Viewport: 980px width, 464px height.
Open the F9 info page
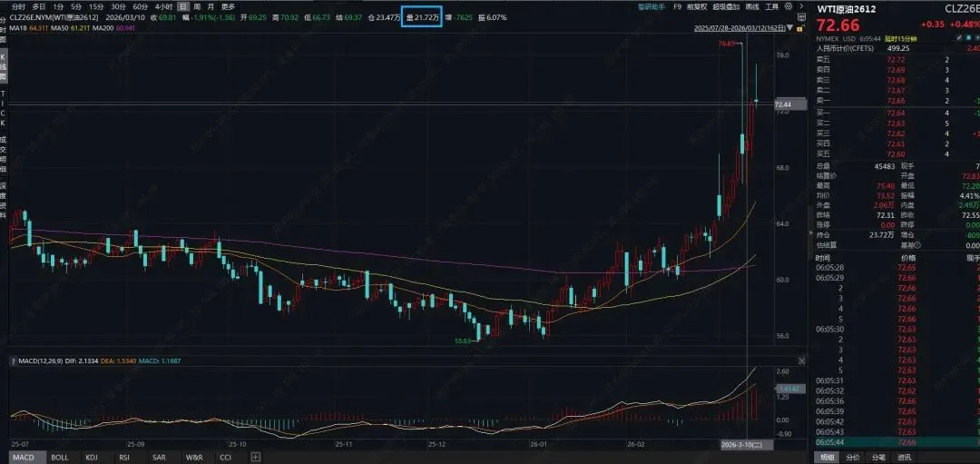point(678,6)
